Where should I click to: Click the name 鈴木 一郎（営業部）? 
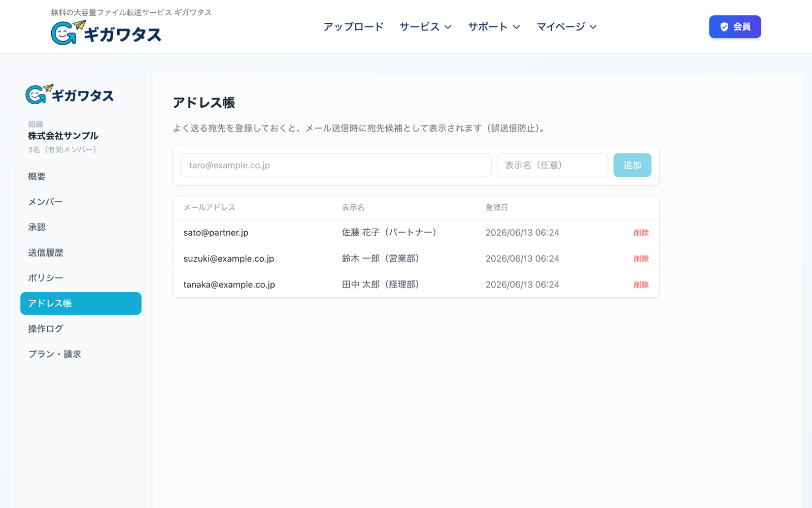tap(381, 258)
